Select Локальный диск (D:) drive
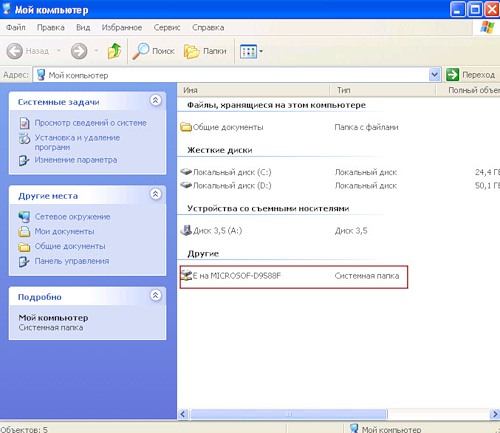 (226, 185)
